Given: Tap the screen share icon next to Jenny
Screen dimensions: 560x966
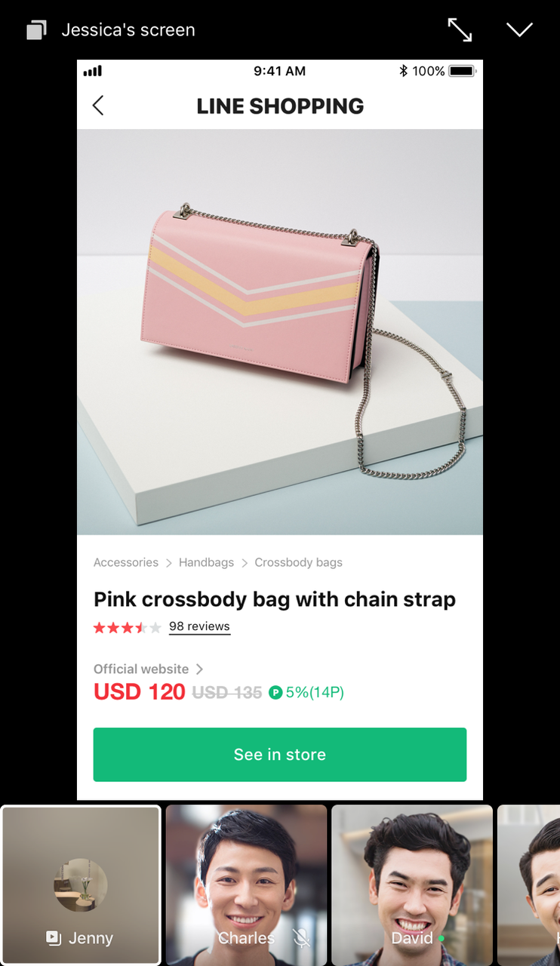Looking at the screenshot, I should click(x=53, y=938).
